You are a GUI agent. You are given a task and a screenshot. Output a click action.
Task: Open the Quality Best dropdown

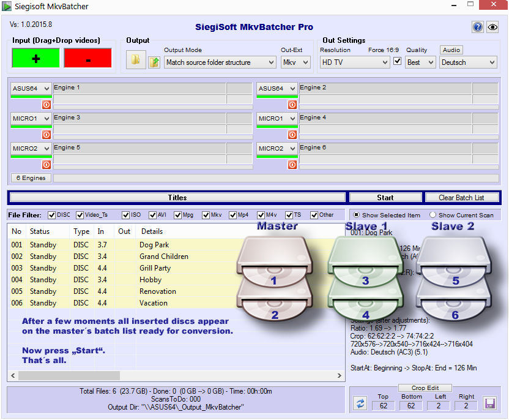pos(420,62)
